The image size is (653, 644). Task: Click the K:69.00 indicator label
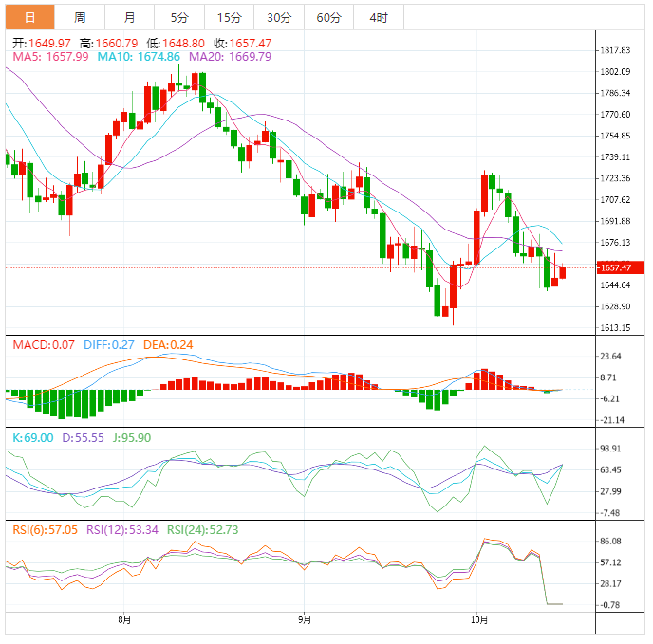coord(33,438)
